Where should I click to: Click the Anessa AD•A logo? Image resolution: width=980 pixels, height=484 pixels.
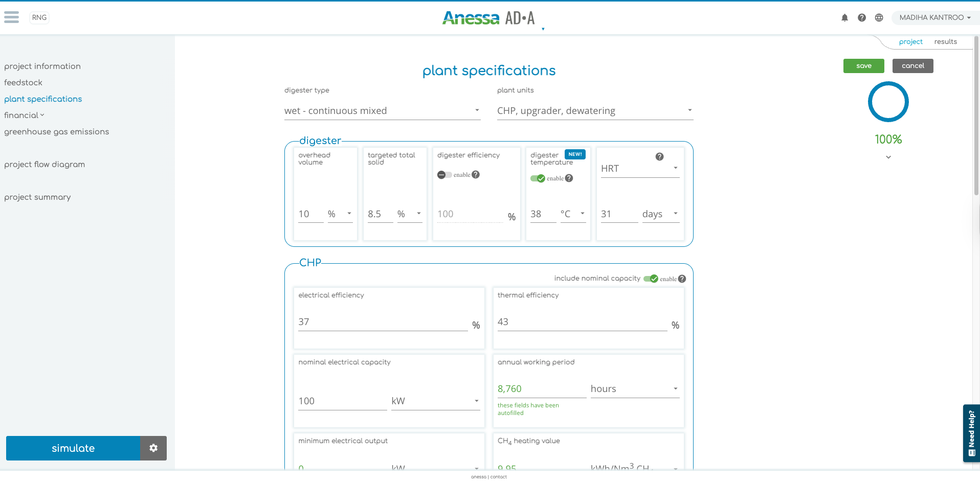tap(488, 18)
